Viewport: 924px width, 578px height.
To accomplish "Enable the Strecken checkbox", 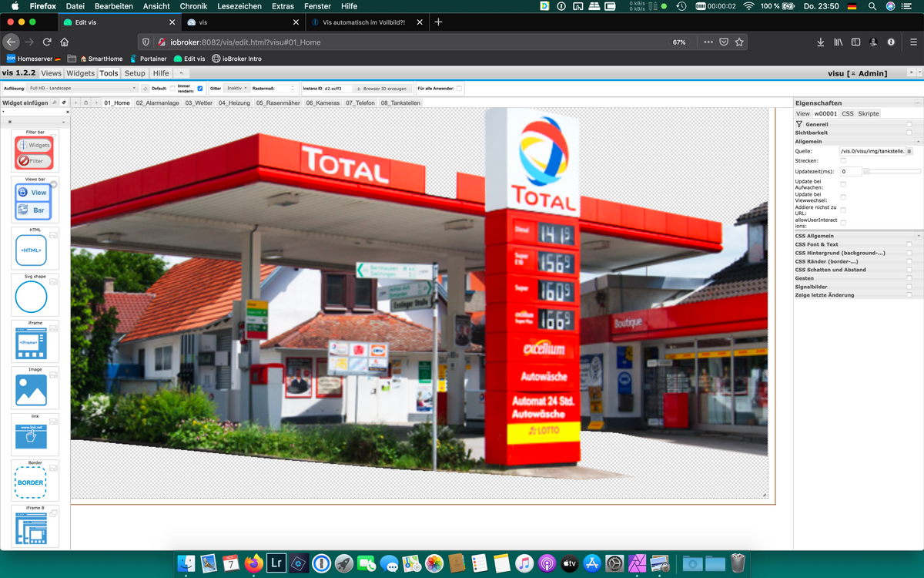I will click(843, 160).
